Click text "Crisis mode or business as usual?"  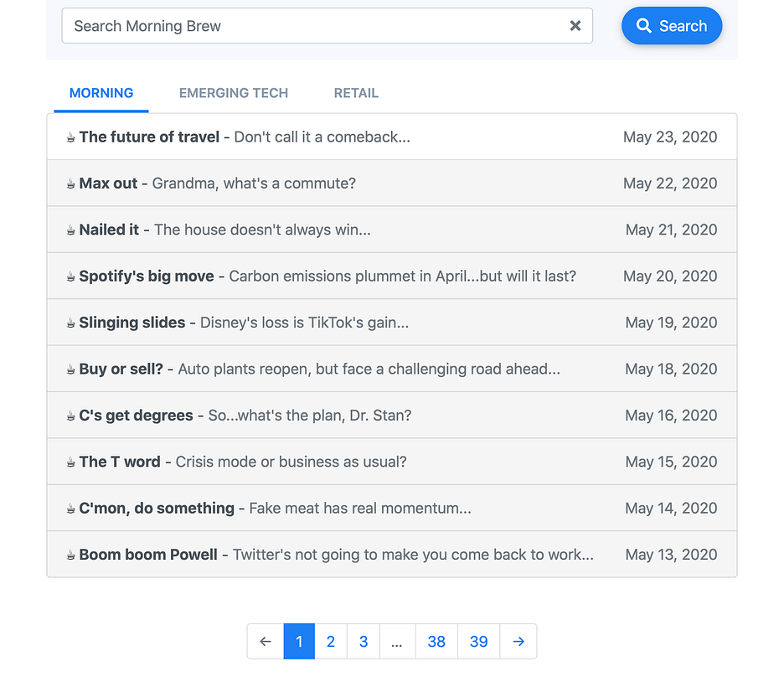coord(291,462)
